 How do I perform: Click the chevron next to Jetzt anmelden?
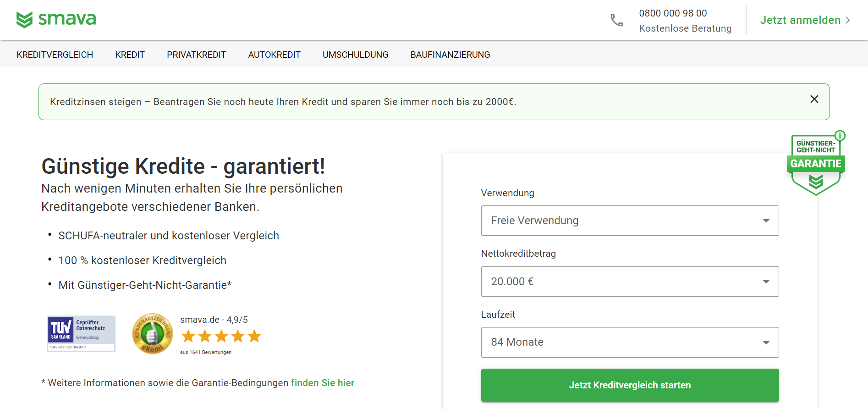click(x=848, y=20)
